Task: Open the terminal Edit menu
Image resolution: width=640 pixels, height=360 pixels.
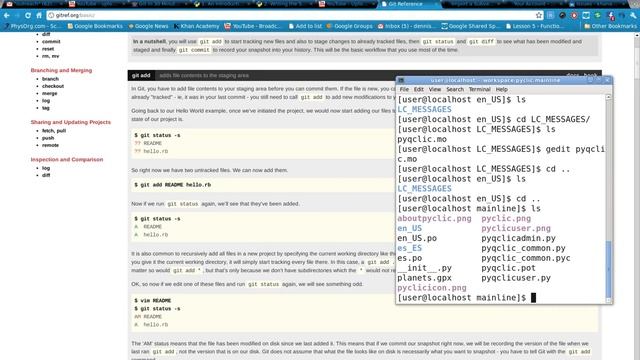Action: (419, 89)
